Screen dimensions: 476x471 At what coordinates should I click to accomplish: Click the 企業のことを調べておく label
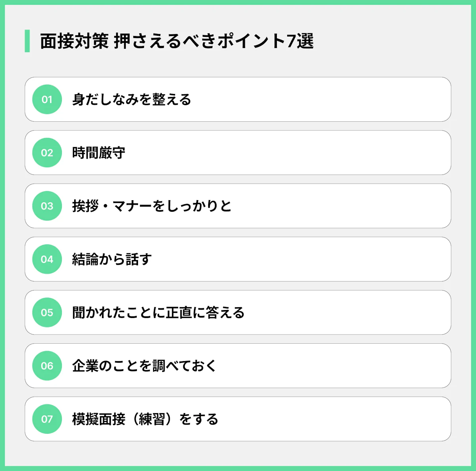(144, 366)
